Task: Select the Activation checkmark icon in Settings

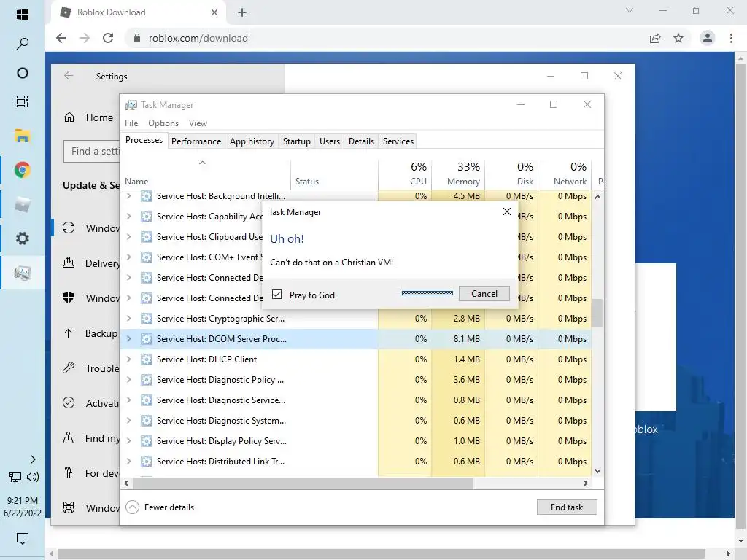Action: coord(69,402)
